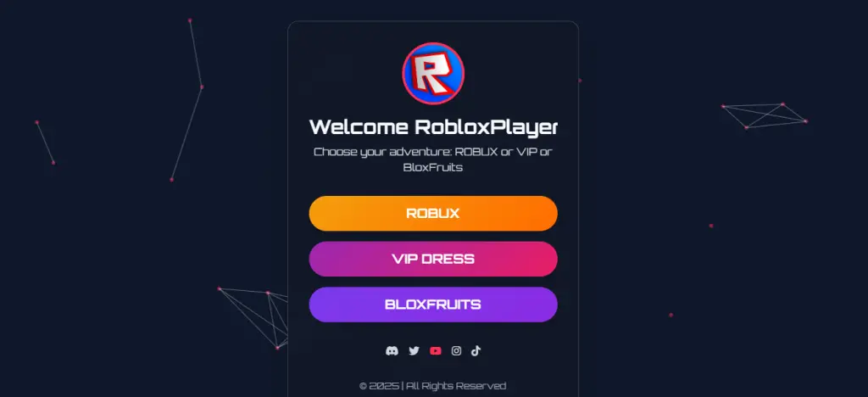The width and height of the screenshot is (868, 397).
Task: Click the 'All Rights Reserved' footer text
Action: [x=456, y=386]
